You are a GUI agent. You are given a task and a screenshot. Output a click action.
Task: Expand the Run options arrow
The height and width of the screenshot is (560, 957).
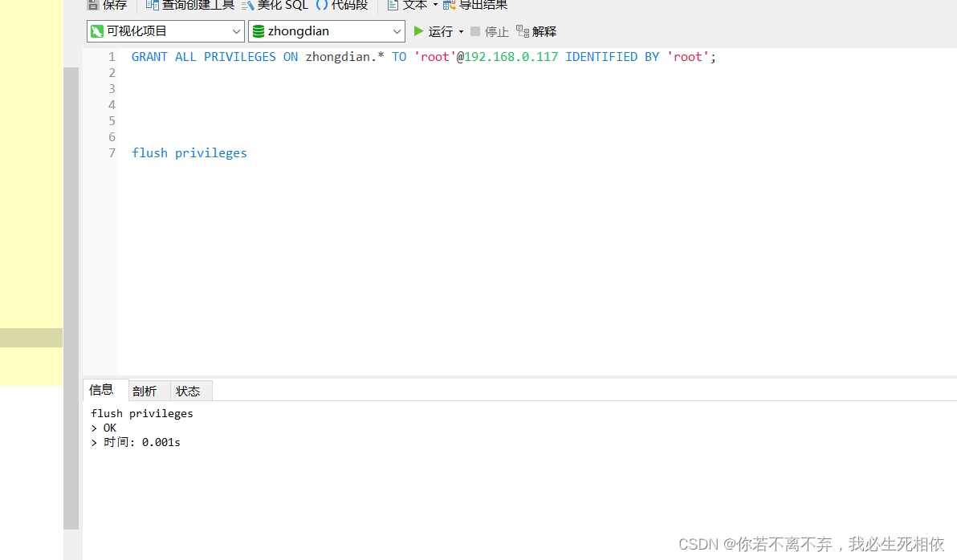pyautogui.click(x=462, y=32)
